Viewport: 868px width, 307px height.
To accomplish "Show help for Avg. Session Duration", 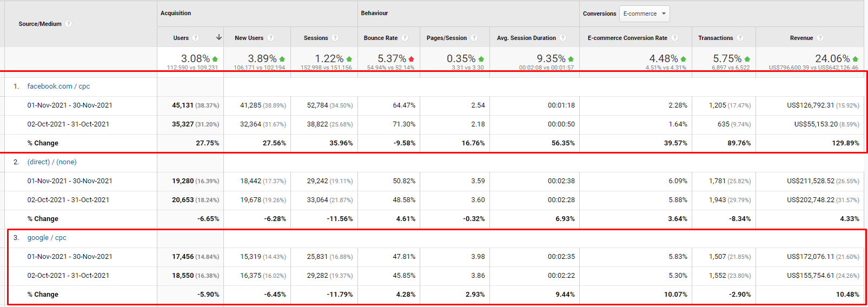I will (x=563, y=38).
